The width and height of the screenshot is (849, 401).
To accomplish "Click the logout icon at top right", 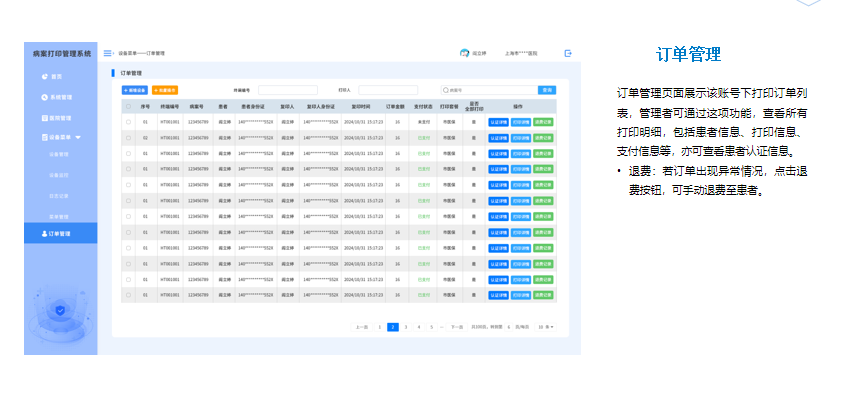I will point(568,53).
